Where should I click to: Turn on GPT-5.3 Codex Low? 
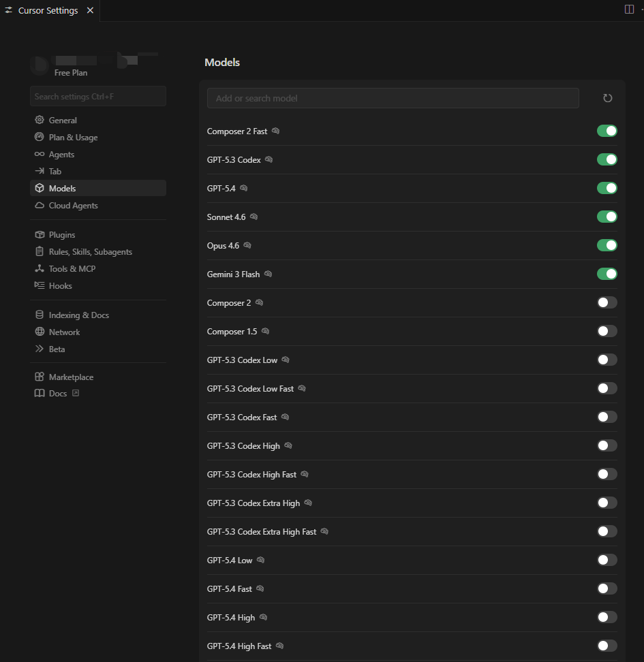click(607, 360)
